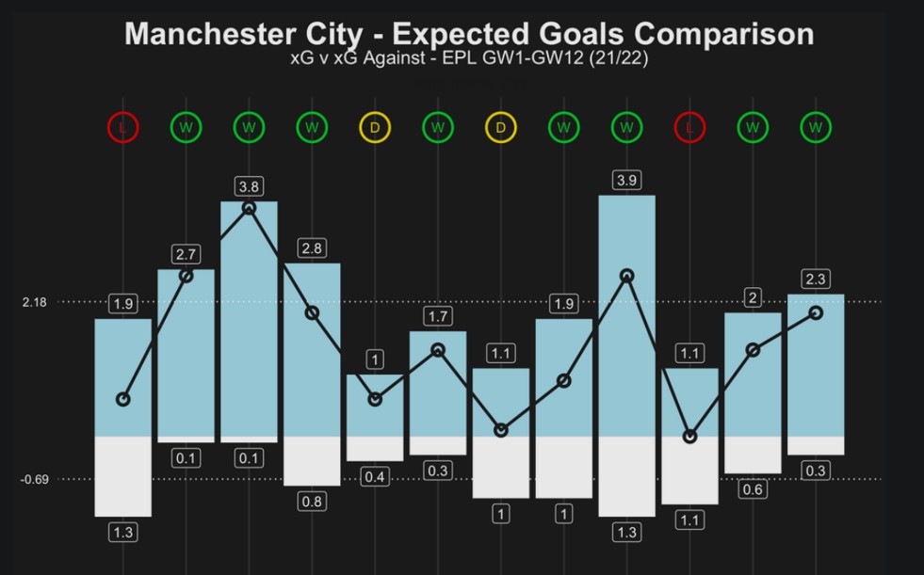Click the W icon above the 2.7 bar
Viewport: 924px width, 575px height.
[186, 127]
